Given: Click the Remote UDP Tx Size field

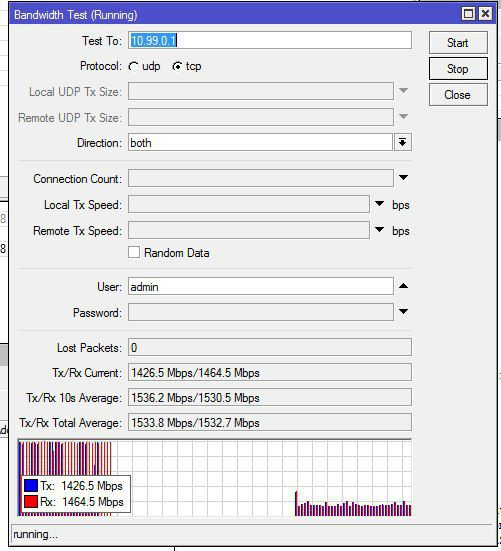Looking at the screenshot, I should [261, 117].
